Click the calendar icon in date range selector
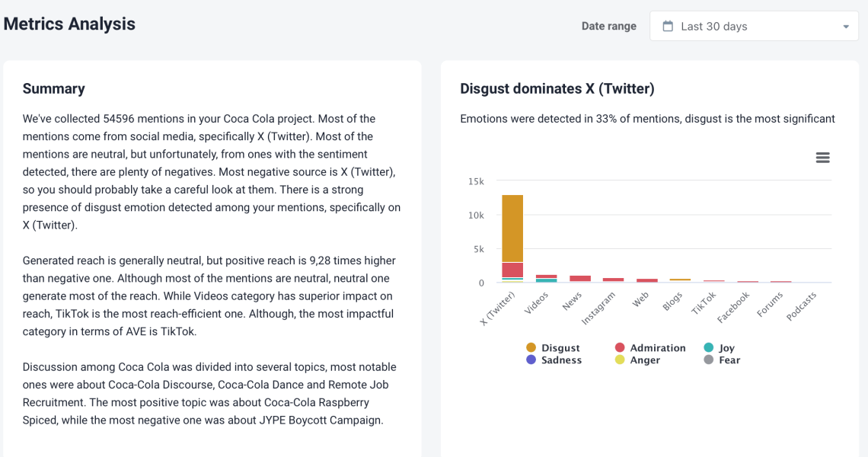This screenshot has height=457, width=868. tap(669, 25)
